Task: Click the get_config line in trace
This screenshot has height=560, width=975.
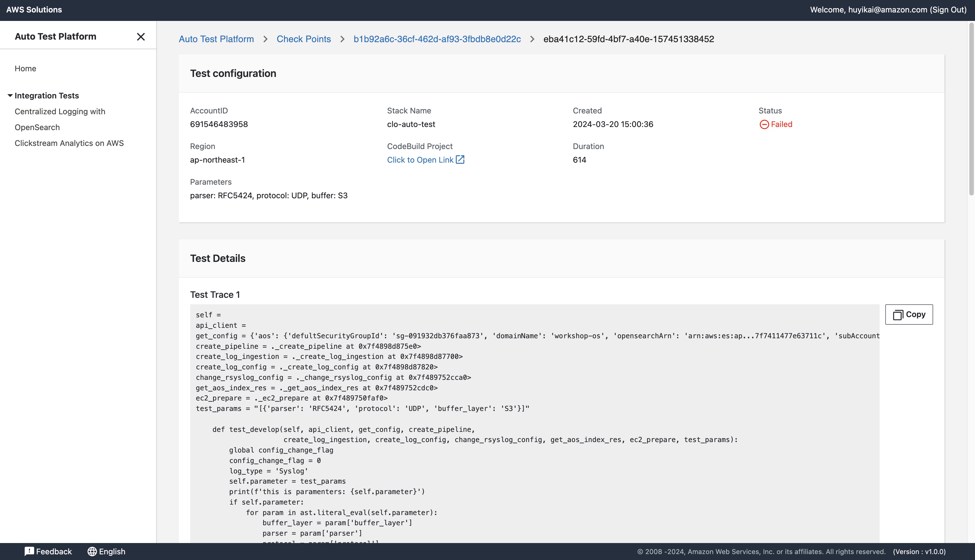Action: click(x=538, y=336)
